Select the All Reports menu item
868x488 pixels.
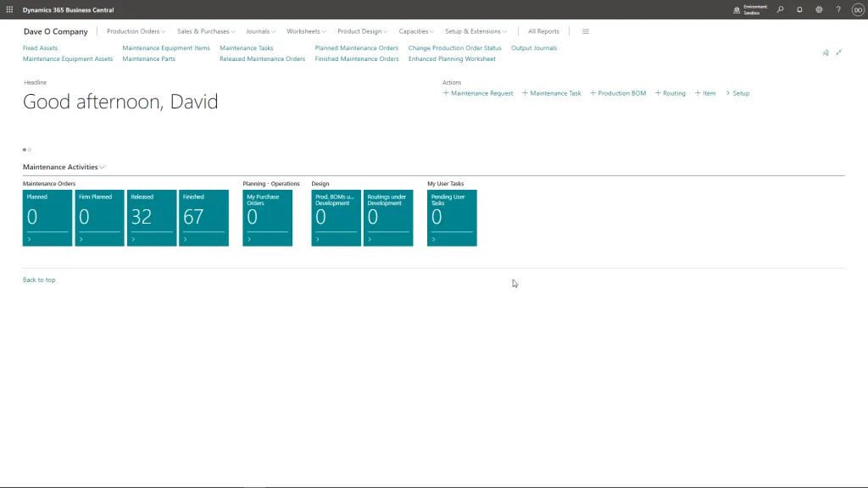(x=542, y=30)
